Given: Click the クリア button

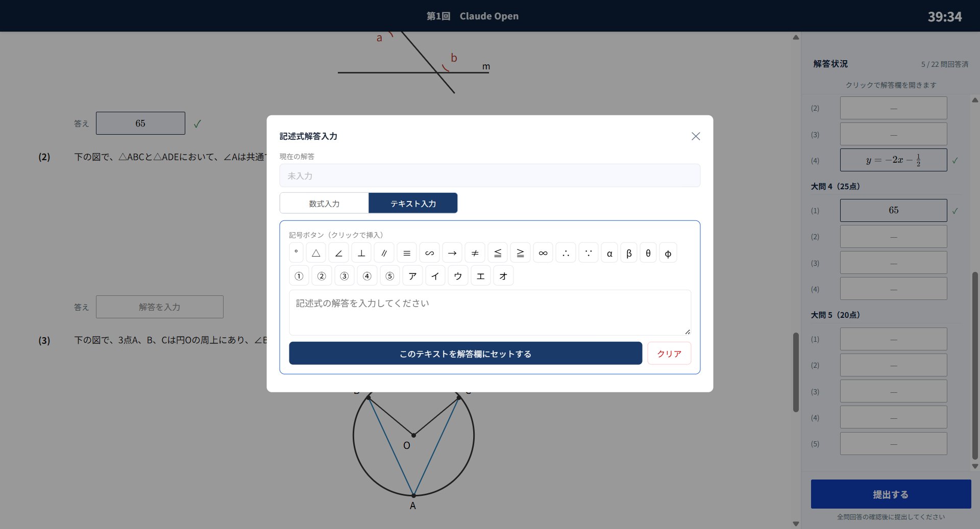Looking at the screenshot, I should pos(669,354).
